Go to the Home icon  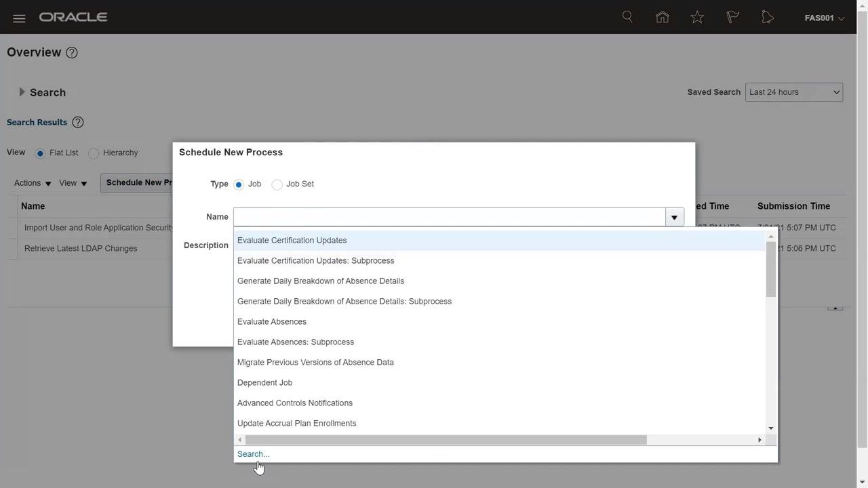pos(663,18)
